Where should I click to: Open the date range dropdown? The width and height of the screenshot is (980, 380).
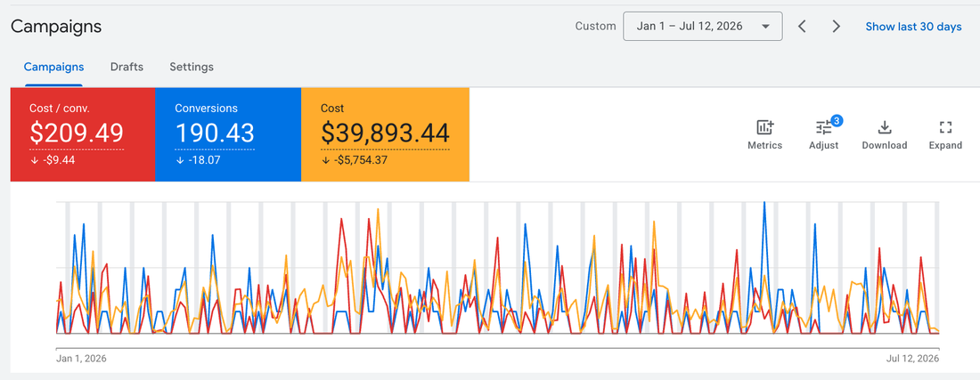(x=703, y=26)
